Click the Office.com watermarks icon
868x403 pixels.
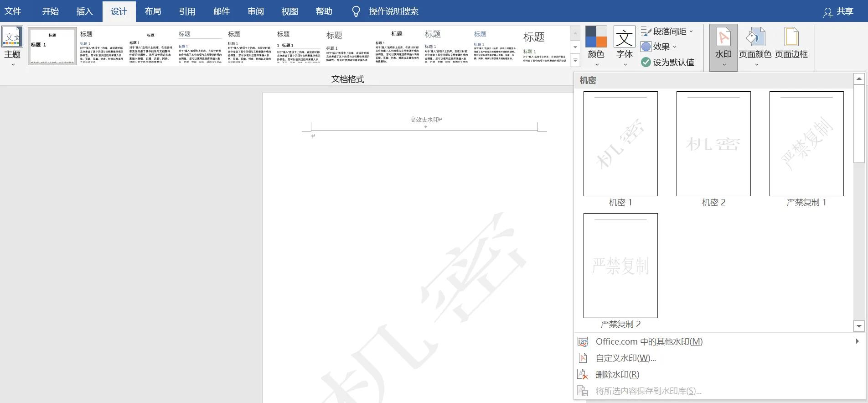coord(583,341)
